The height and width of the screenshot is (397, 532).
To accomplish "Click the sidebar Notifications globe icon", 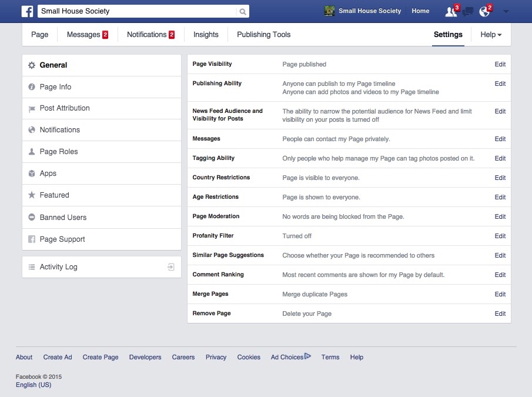I will pos(32,130).
